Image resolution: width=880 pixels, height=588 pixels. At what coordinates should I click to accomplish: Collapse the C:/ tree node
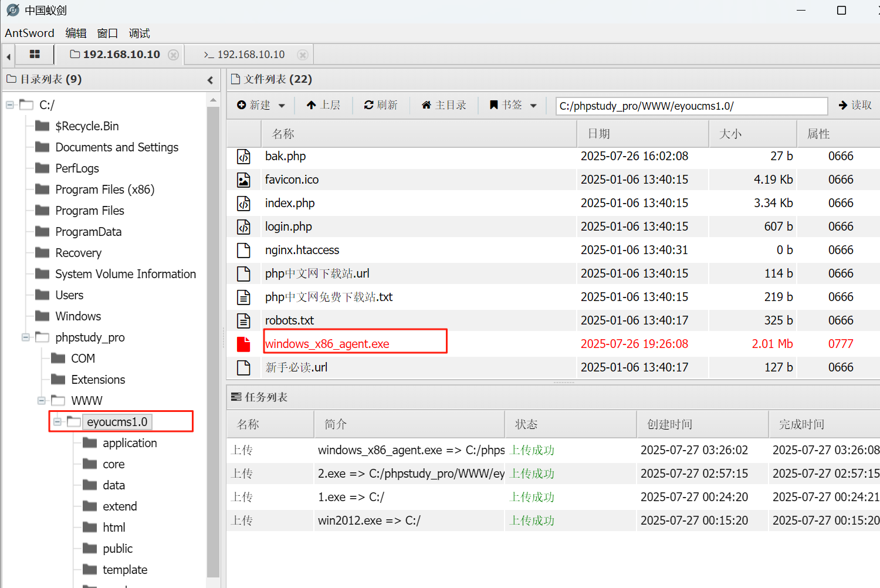click(10, 105)
